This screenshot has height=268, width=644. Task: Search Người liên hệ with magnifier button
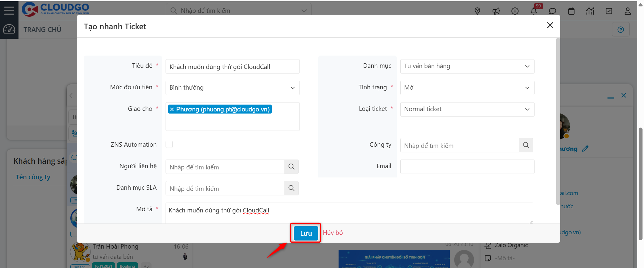[x=291, y=167]
